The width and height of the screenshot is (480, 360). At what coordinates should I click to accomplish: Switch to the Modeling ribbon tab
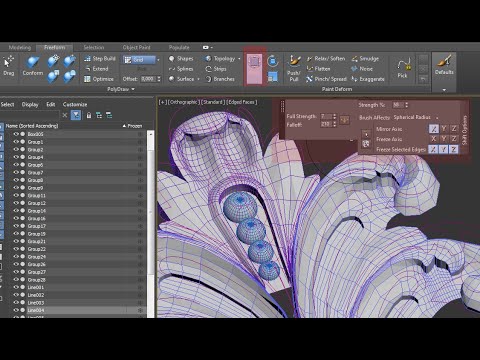pyautogui.click(x=20, y=47)
